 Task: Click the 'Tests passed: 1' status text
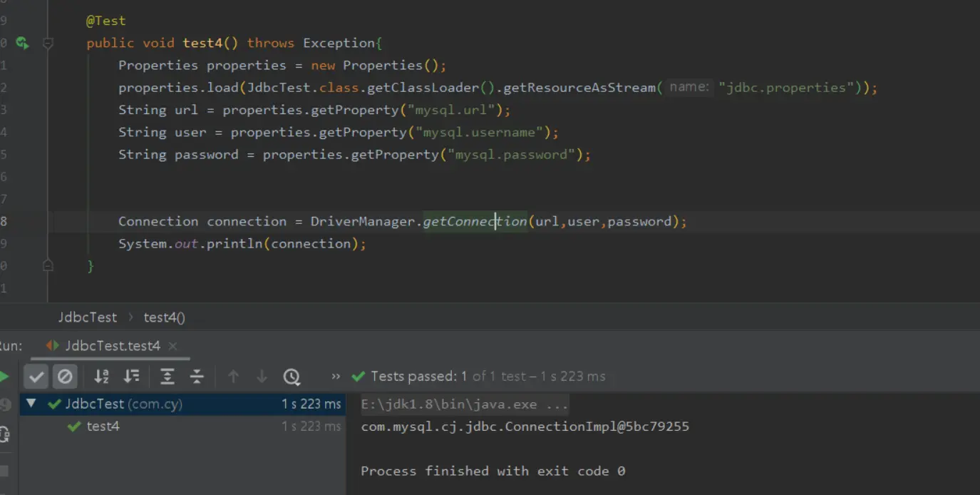419,376
